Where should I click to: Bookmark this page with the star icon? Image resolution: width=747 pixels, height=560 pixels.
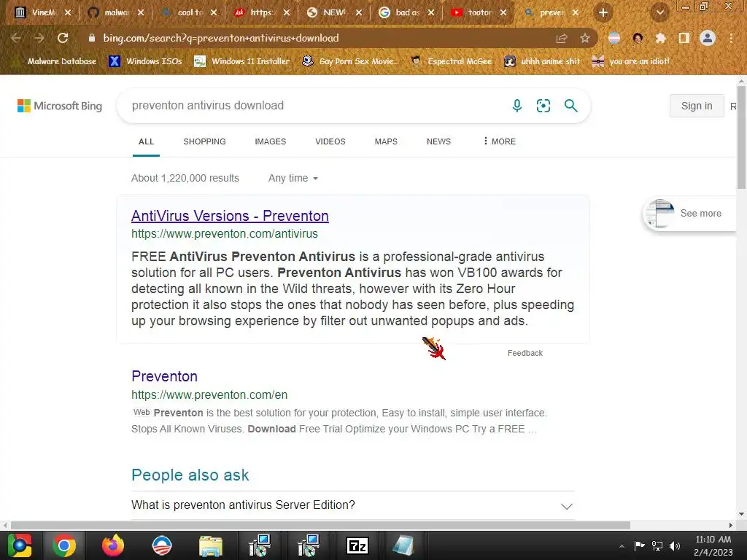[585, 39]
